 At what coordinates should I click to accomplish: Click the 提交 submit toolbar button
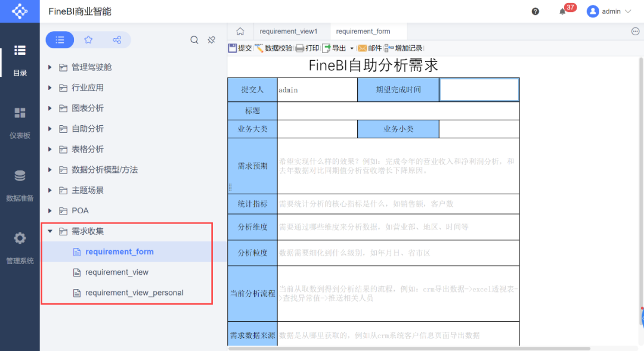(x=240, y=48)
